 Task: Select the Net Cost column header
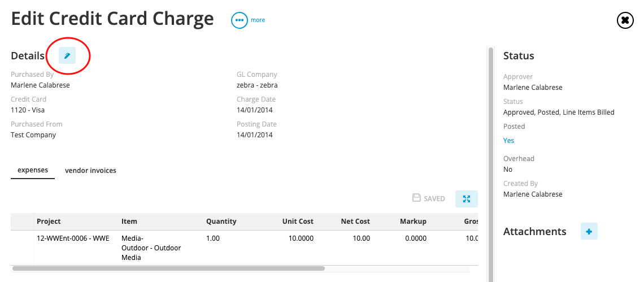point(355,221)
